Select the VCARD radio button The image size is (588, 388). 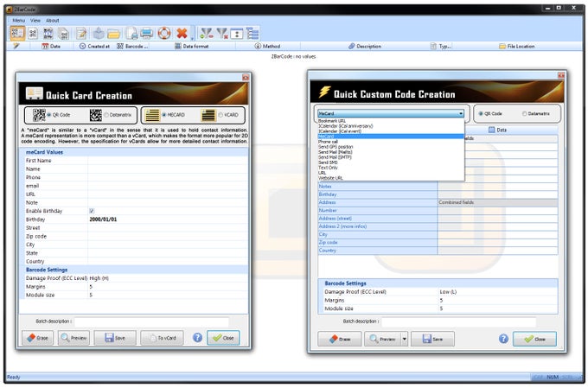click(220, 115)
